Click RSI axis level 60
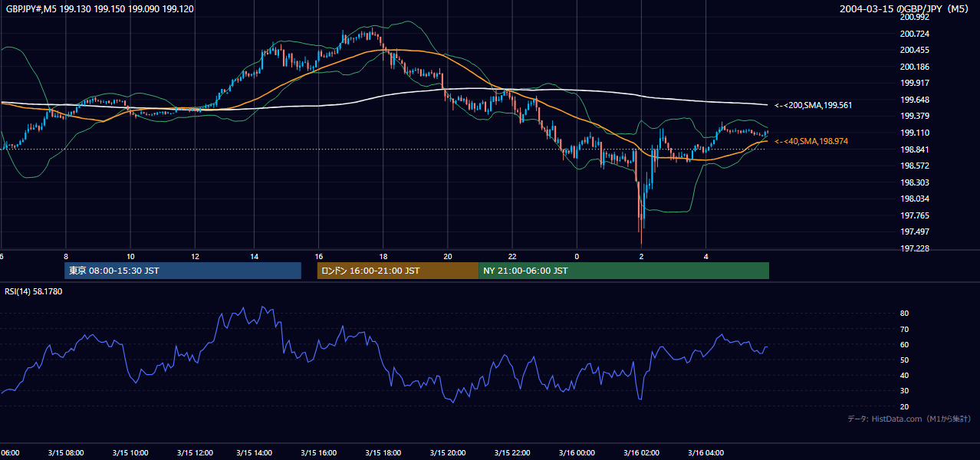 point(904,344)
